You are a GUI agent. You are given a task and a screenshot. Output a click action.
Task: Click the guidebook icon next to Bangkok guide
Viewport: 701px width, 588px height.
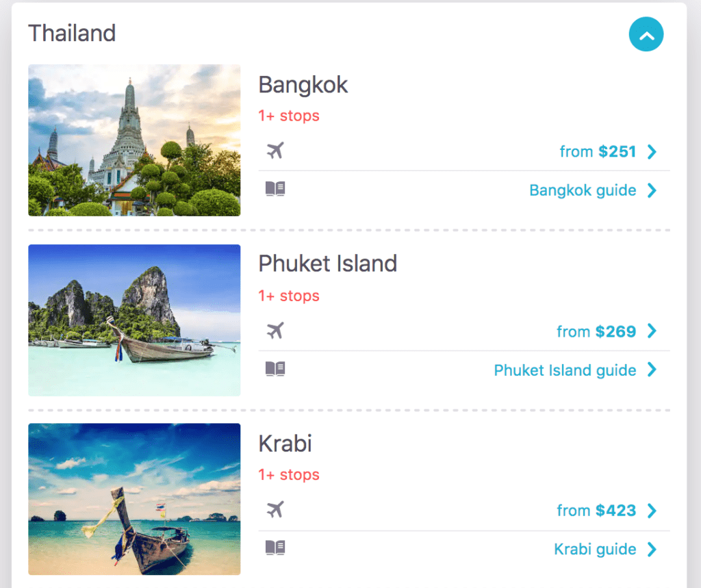275,190
